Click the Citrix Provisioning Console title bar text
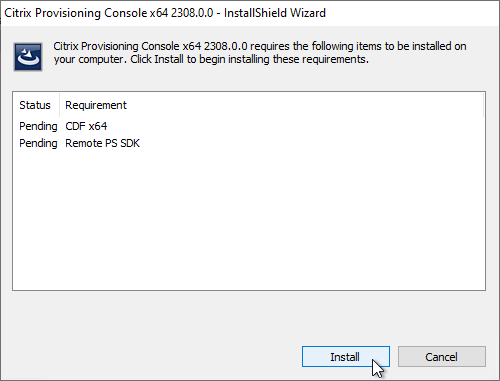 (x=109, y=13)
